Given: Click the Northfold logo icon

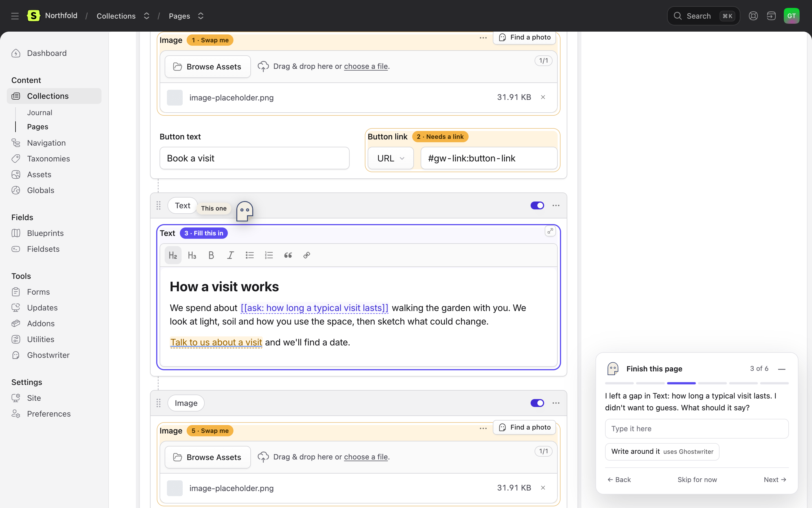Looking at the screenshot, I should click(x=34, y=16).
